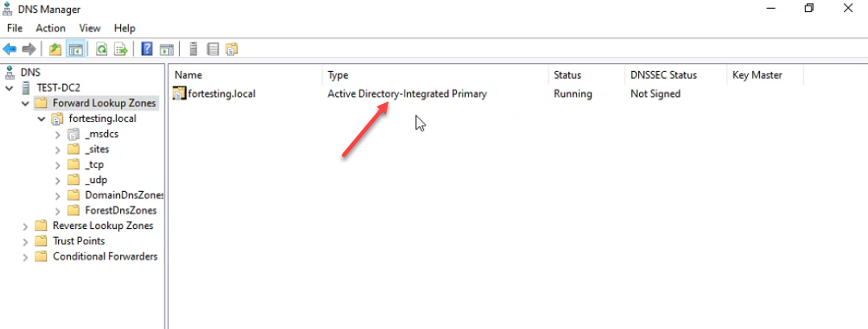868x329 pixels.
Task: Go up one level with folder-arrow icon
Action: tap(55, 49)
